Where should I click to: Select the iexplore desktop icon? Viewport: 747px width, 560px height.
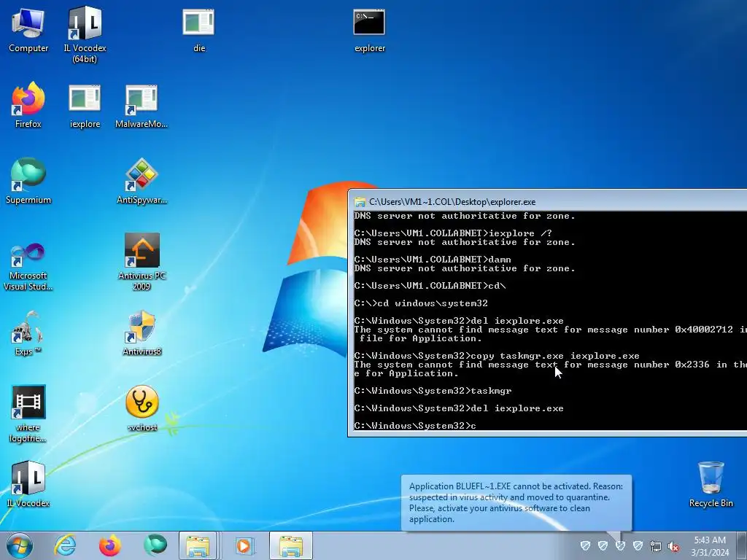pyautogui.click(x=85, y=106)
